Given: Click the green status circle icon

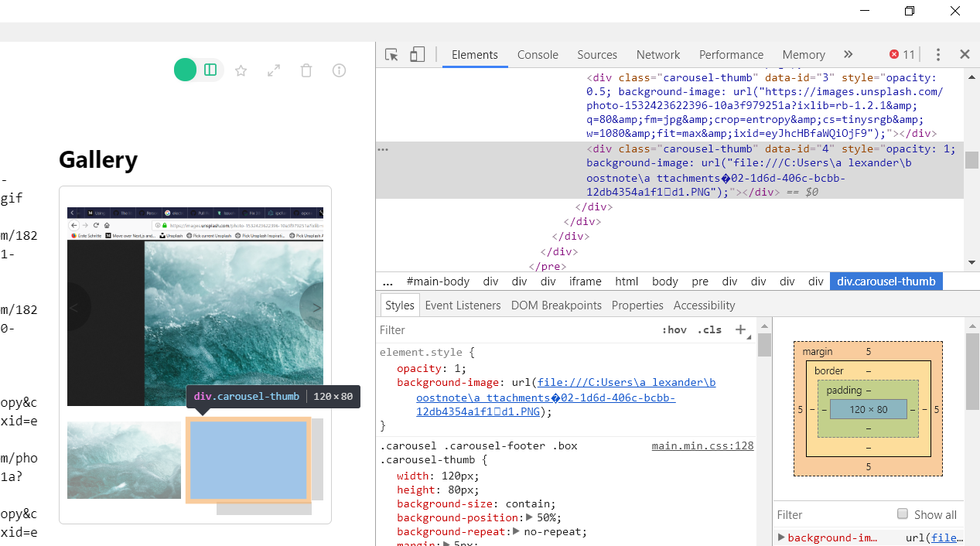Looking at the screenshot, I should 186,70.
